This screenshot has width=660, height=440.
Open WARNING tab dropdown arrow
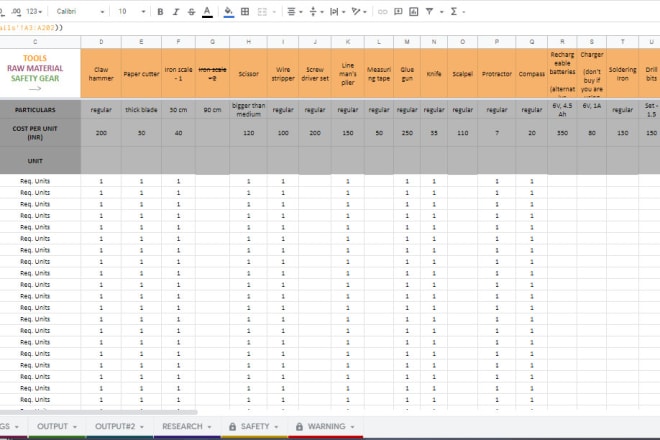click(352, 427)
